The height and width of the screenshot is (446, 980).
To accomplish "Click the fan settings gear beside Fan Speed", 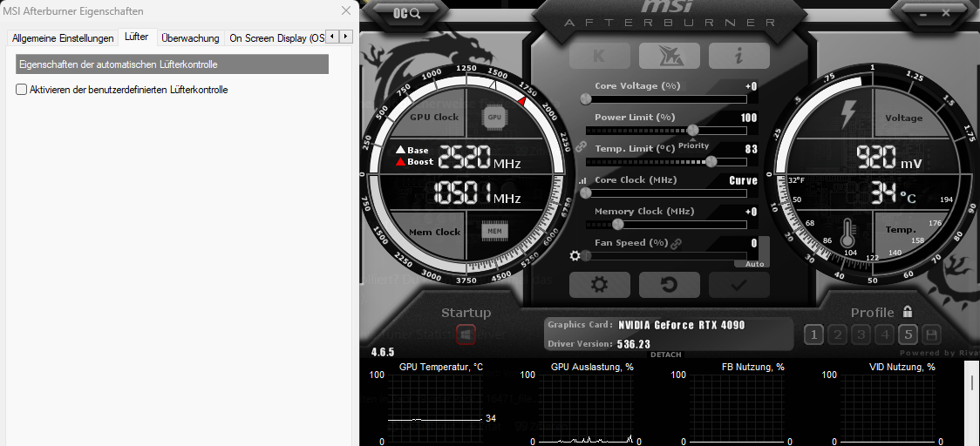I will pos(575,255).
